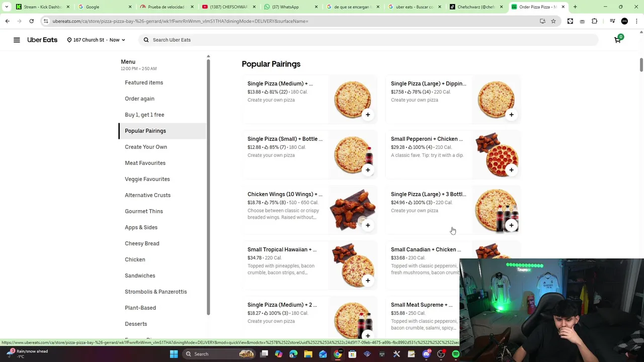Image resolution: width=644 pixels, height=362 pixels.
Task: Open Spotify from the taskbar
Action: click(x=455, y=354)
